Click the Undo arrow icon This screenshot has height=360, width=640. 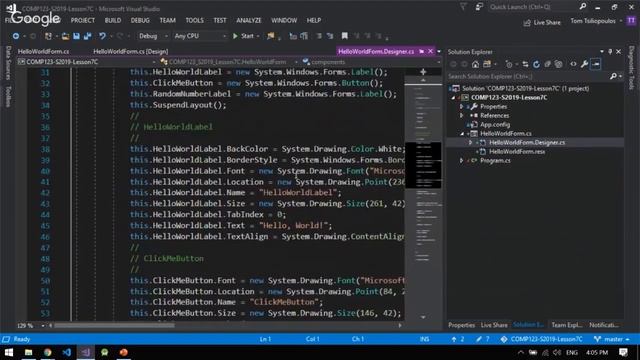[x=102, y=36]
